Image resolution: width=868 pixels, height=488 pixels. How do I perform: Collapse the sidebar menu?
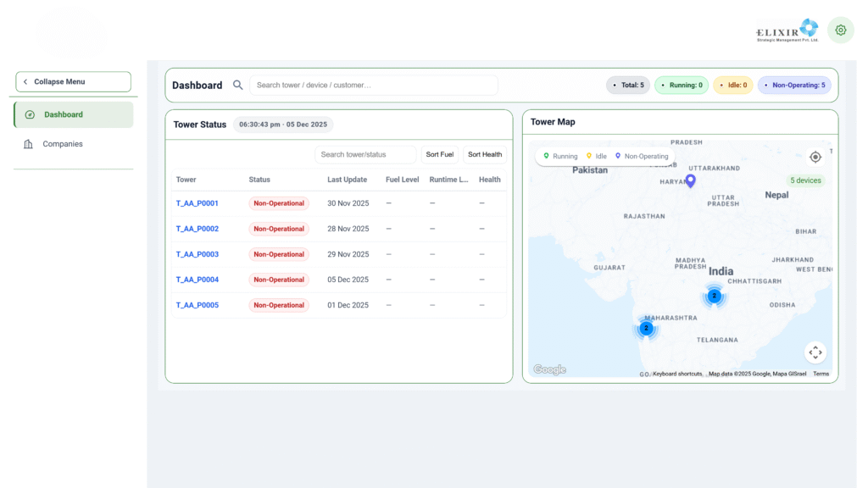[73, 81]
